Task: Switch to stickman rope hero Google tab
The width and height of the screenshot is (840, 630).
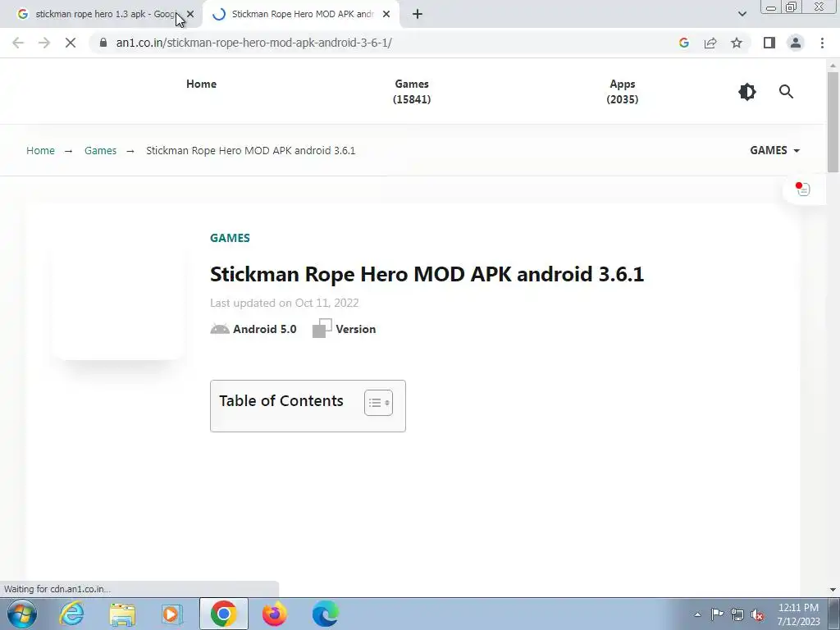Action: coord(101,14)
